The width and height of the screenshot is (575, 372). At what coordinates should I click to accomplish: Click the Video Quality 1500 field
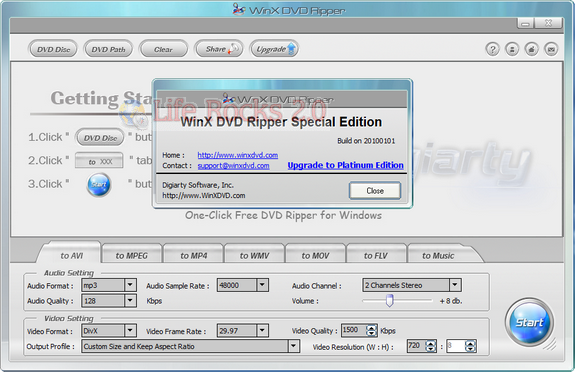[354, 330]
